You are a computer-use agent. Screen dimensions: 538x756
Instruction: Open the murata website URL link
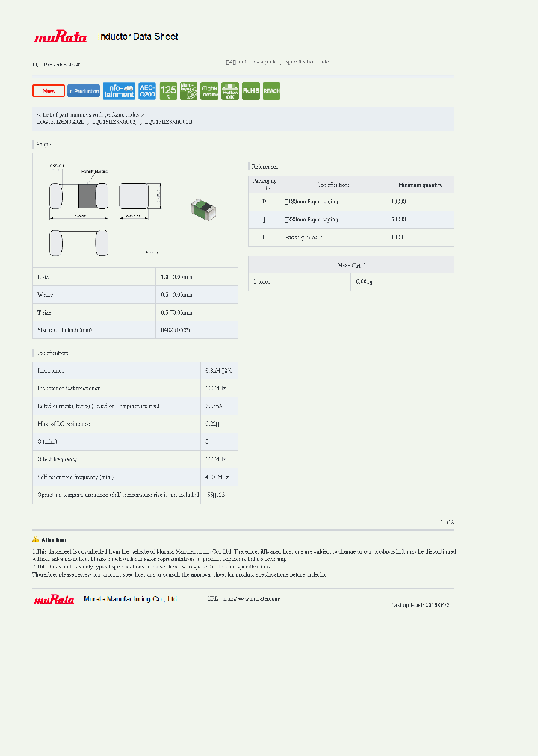[251, 598]
